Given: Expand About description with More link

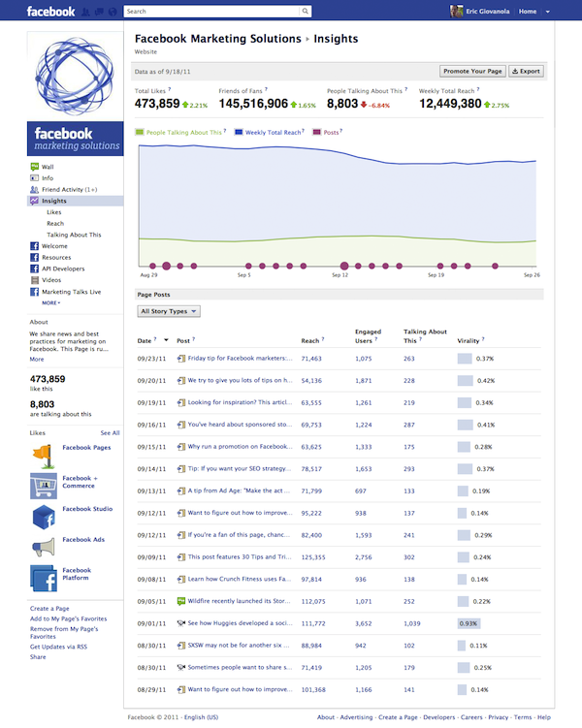Looking at the screenshot, I should 37,360.
